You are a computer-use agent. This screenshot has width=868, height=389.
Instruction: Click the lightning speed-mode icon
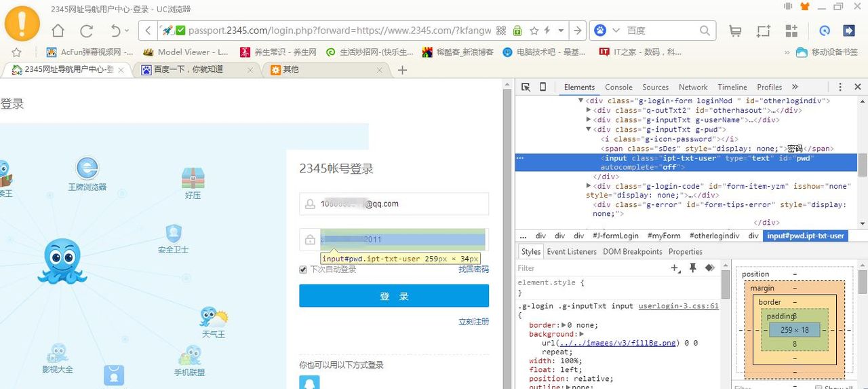(547, 31)
